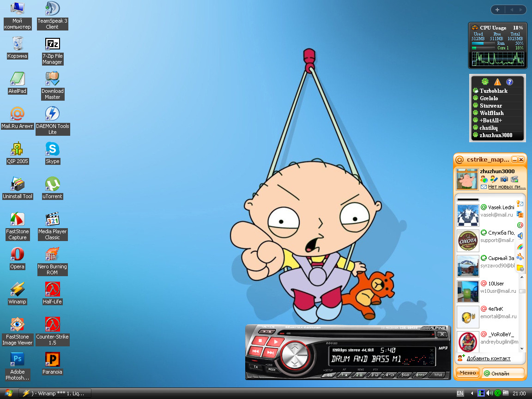The height and width of the screenshot is (399, 532).
Task: Select the Mail.Ru Агент desktop icon
Action: pos(17,118)
